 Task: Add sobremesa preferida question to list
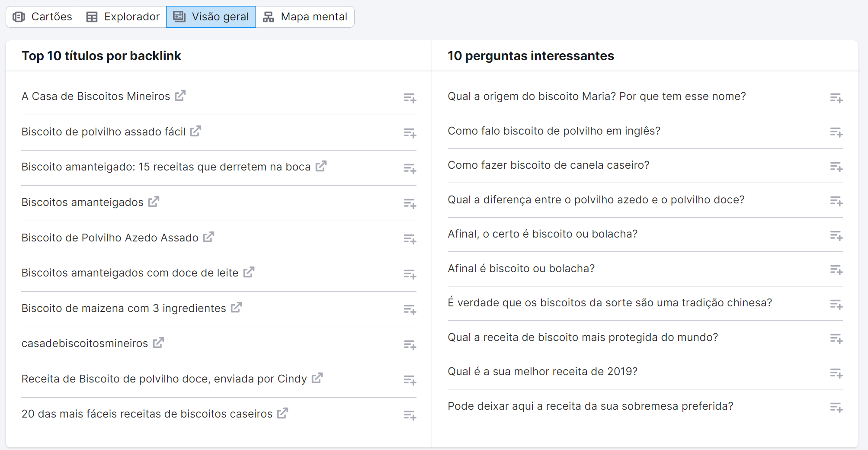point(836,407)
